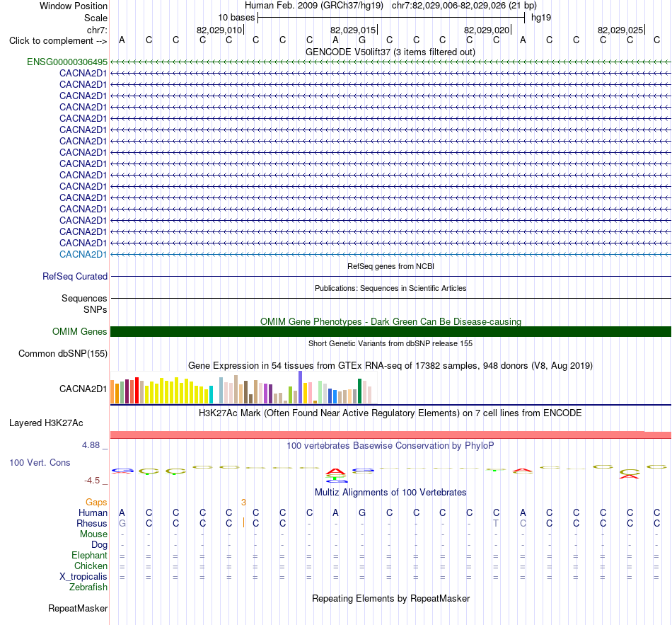This screenshot has height=625, width=672.
Task: Select the Human alignment row label
Action: pos(93,512)
